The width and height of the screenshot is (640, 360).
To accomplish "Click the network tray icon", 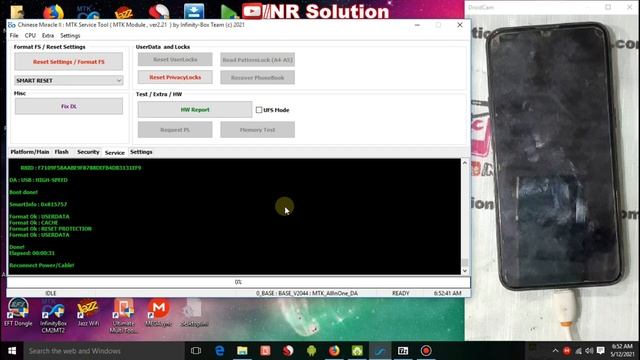I will pos(578,351).
